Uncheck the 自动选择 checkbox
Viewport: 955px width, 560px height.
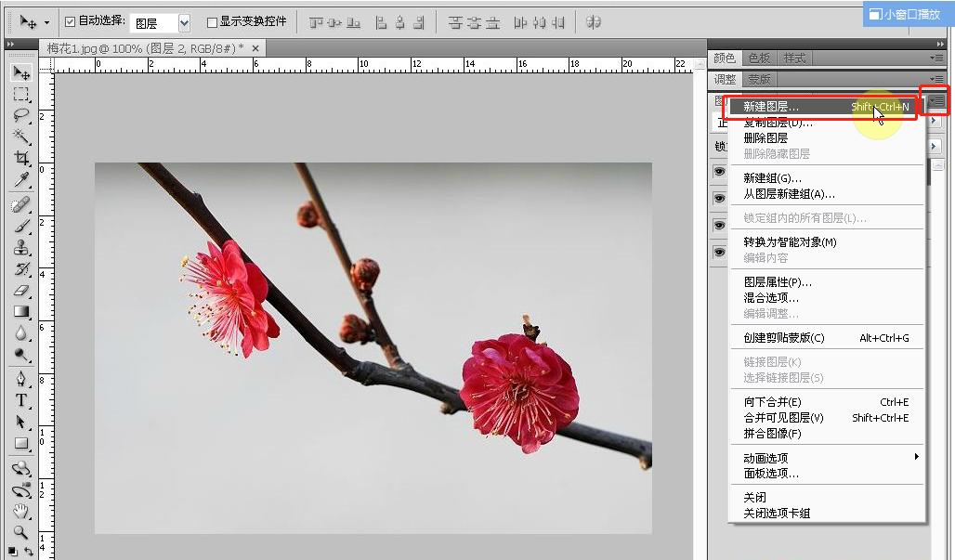pyautogui.click(x=71, y=21)
